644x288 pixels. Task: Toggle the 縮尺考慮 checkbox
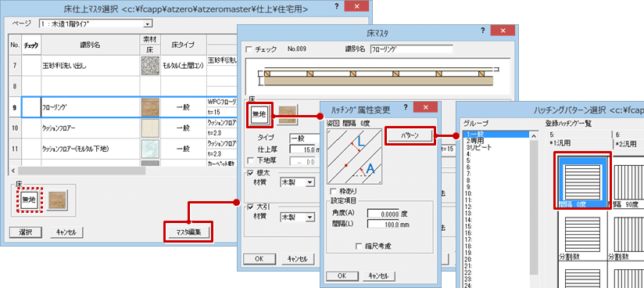tap(360, 246)
